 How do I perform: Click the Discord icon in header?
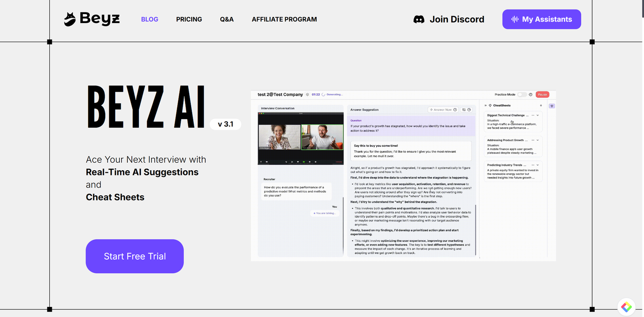(x=419, y=20)
